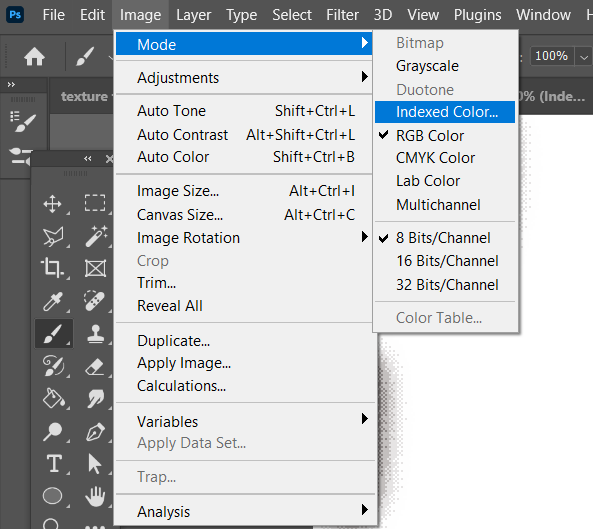The image size is (593, 529).
Task: Select the Frame tool
Action: pos(95,268)
